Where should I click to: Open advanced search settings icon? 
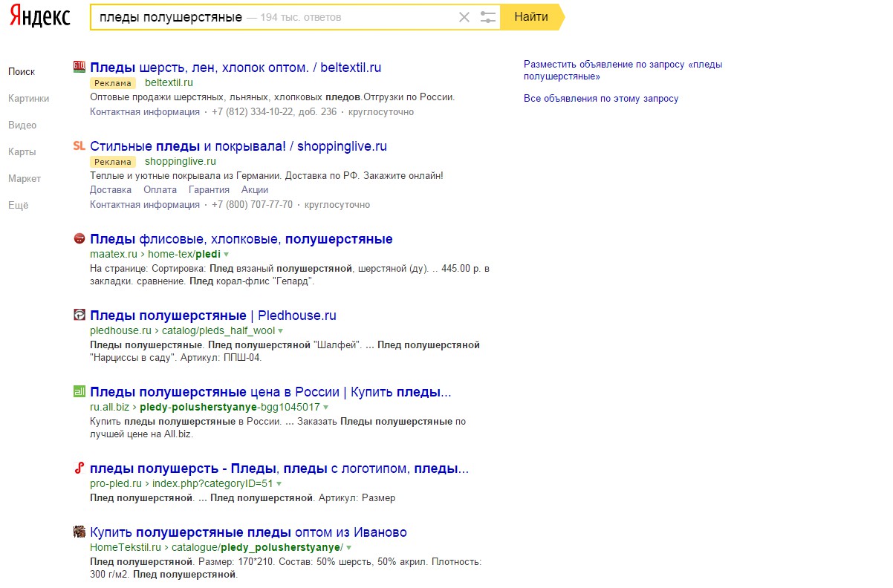(x=487, y=17)
